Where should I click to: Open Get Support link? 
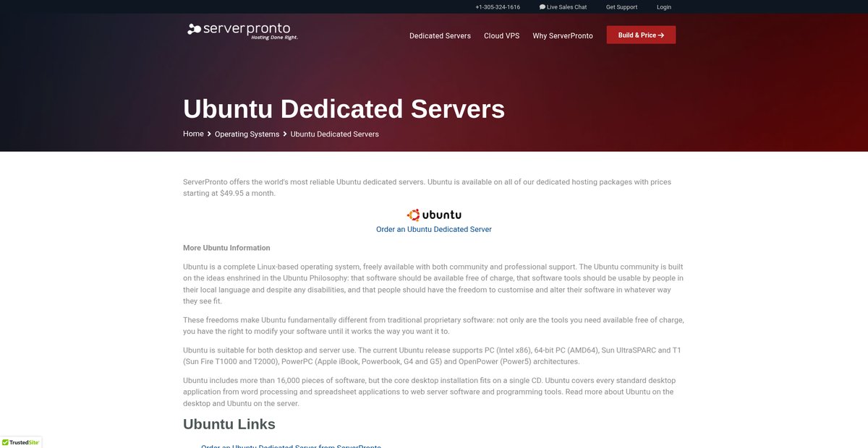(622, 7)
